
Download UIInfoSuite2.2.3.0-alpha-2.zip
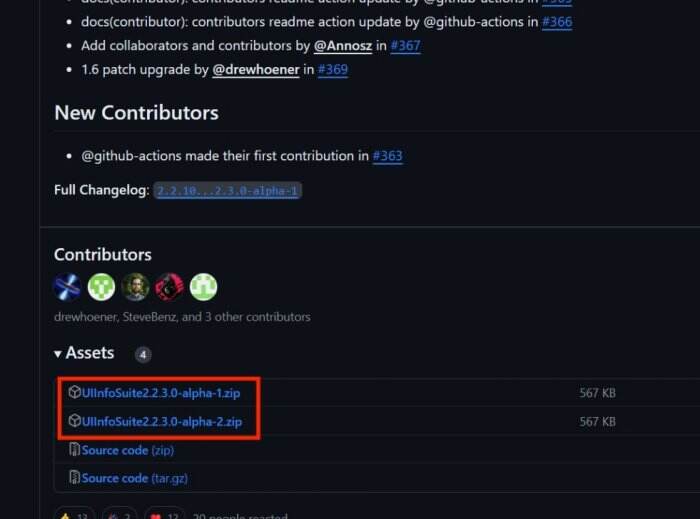(161, 421)
